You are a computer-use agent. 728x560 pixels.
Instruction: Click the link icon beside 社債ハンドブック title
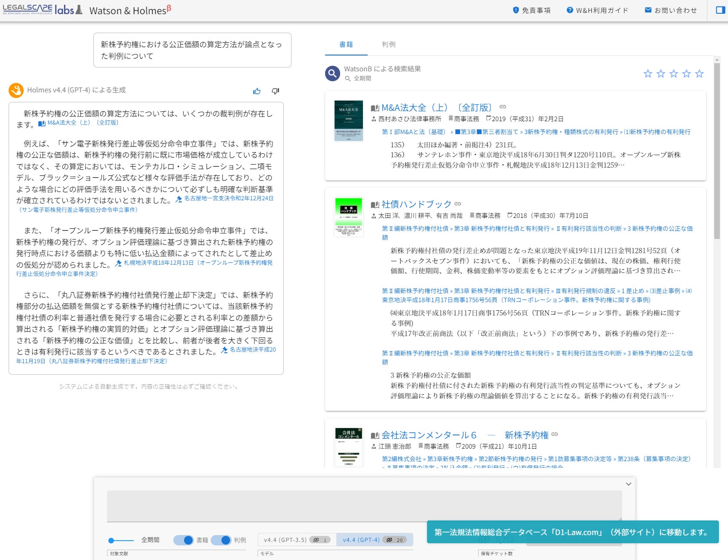click(x=458, y=204)
